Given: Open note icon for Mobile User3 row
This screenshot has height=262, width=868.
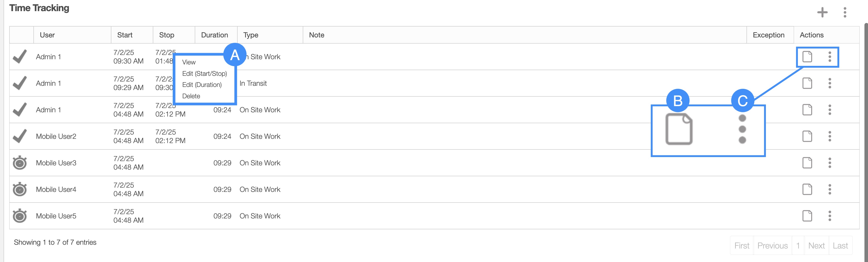Looking at the screenshot, I should pos(807,163).
